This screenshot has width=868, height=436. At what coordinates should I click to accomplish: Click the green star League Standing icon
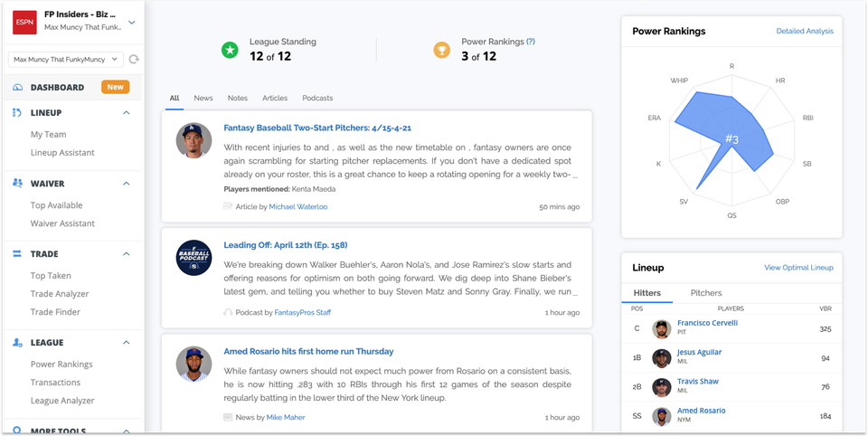[230, 51]
